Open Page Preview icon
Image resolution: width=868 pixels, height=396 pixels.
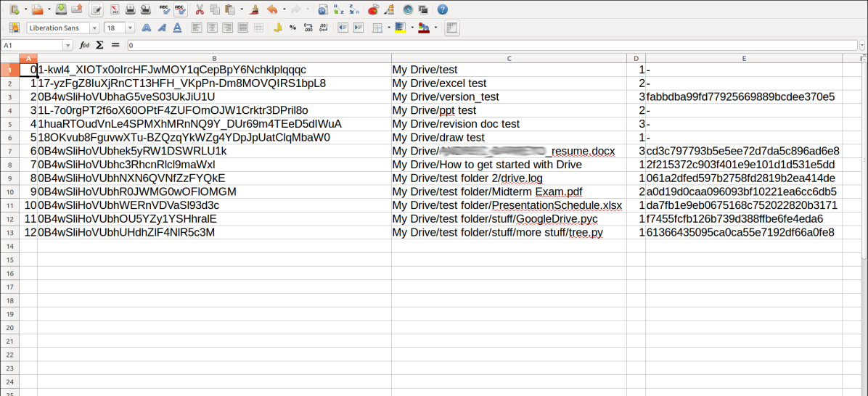(146, 9)
